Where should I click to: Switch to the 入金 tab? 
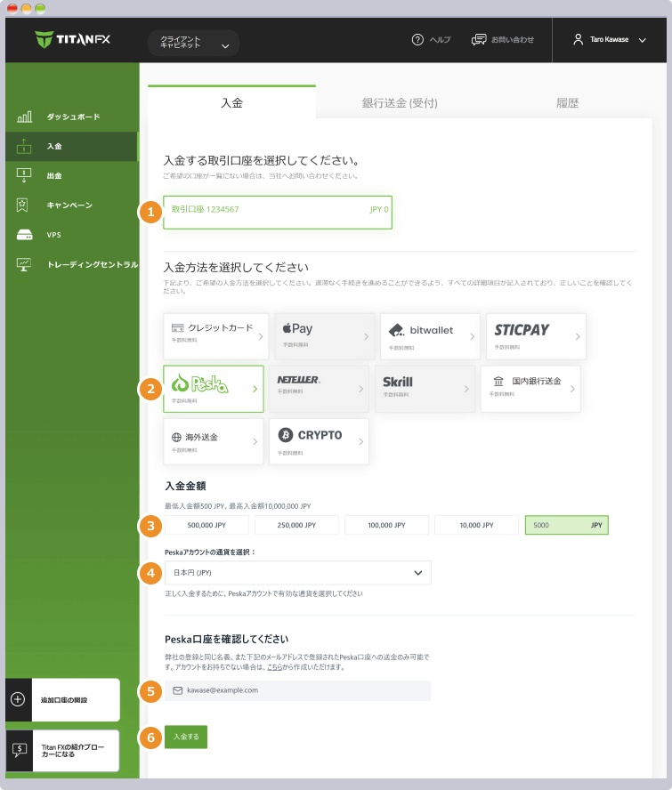[x=232, y=103]
